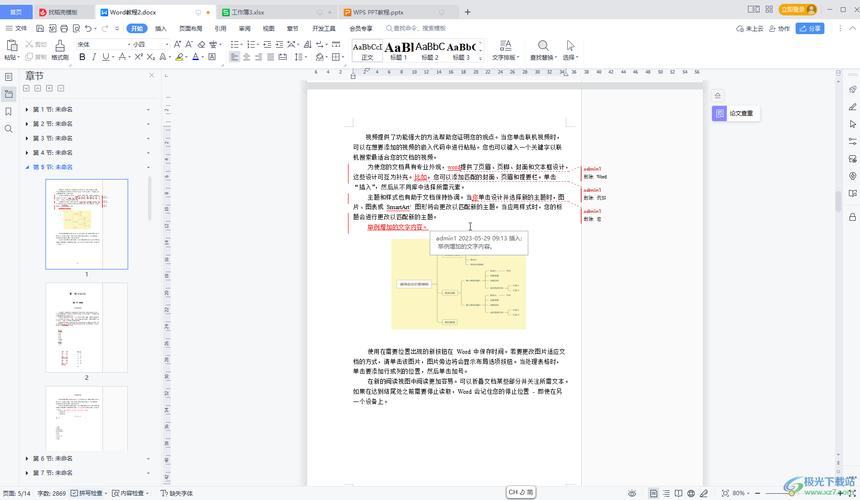Image resolution: width=860 pixels, height=500 pixels.
Task: Open a new tab with the plus button
Action: click(x=467, y=12)
